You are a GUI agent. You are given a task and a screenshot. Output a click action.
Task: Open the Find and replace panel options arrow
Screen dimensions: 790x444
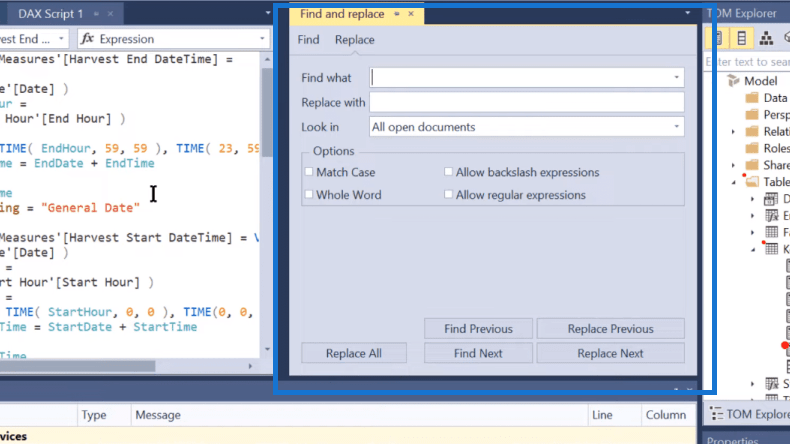[687, 13]
